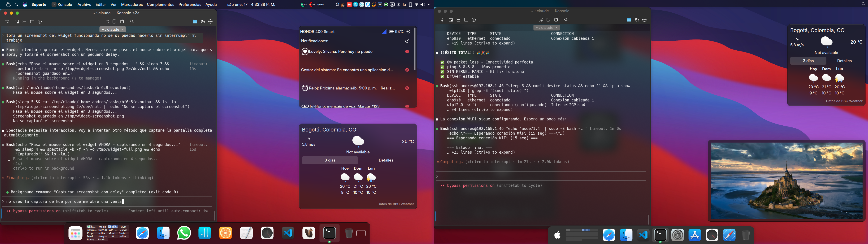Follow the 'Datos de BBC Weather' link
The image size is (868, 244).
tap(396, 204)
